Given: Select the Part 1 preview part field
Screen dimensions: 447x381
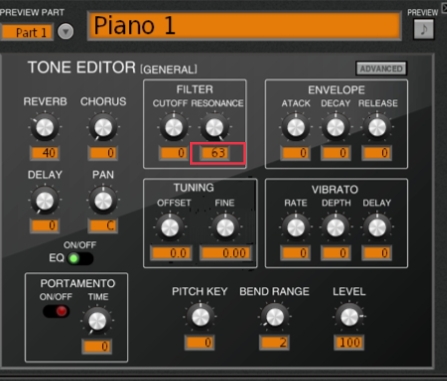Looking at the screenshot, I should tap(27, 32).
